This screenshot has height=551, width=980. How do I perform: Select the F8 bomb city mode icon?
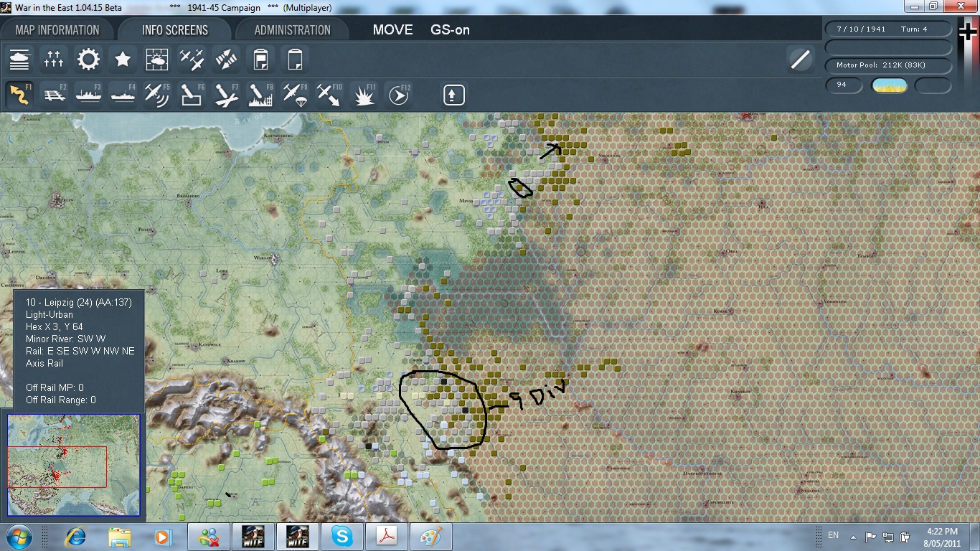pyautogui.click(x=260, y=95)
